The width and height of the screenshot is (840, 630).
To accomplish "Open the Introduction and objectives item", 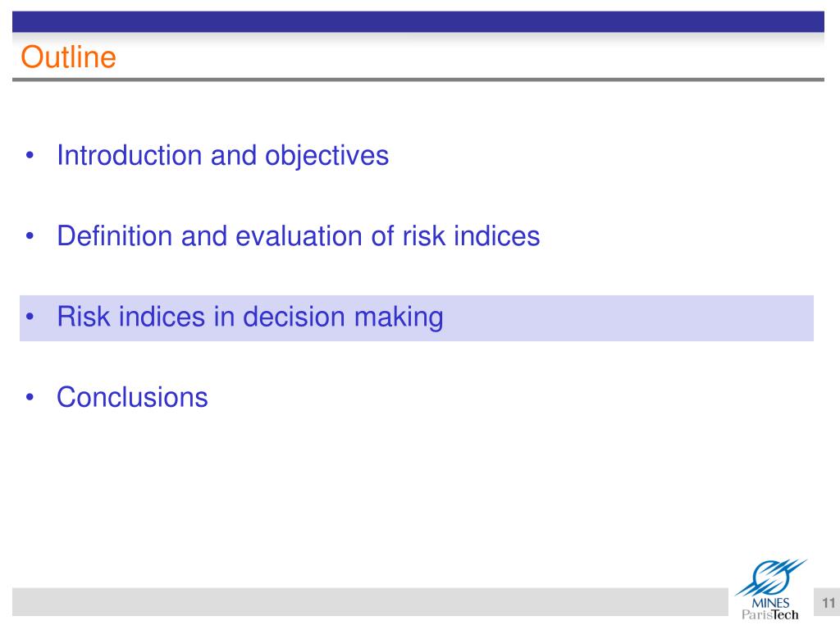I will coord(223,156).
